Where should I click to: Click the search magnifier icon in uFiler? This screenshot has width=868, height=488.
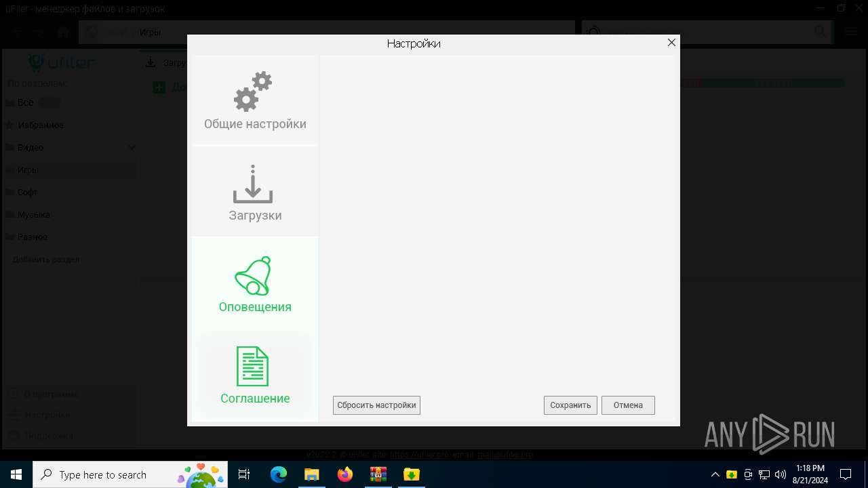pyautogui.click(x=821, y=31)
